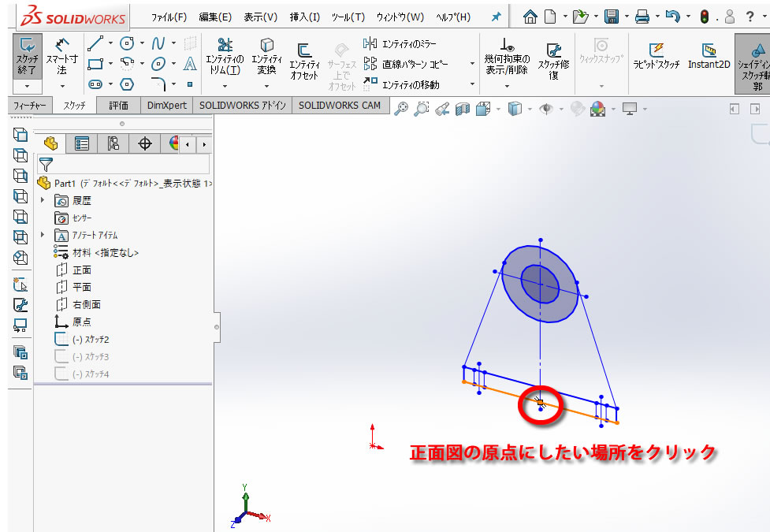The height and width of the screenshot is (532, 770).
Task: Open Linear Sketch Pattern dropdown arrow
Action: tap(472, 64)
